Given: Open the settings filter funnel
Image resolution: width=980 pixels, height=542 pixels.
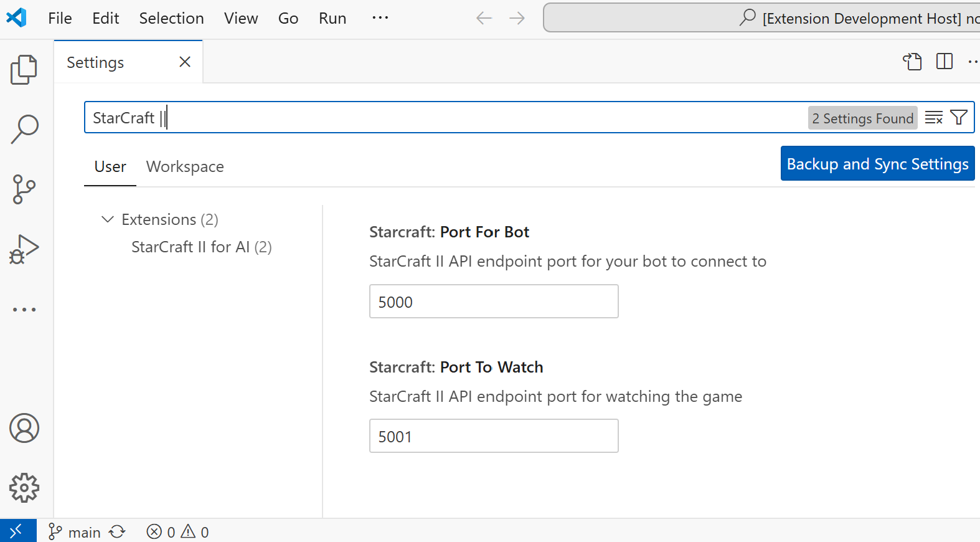Looking at the screenshot, I should click(959, 118).
